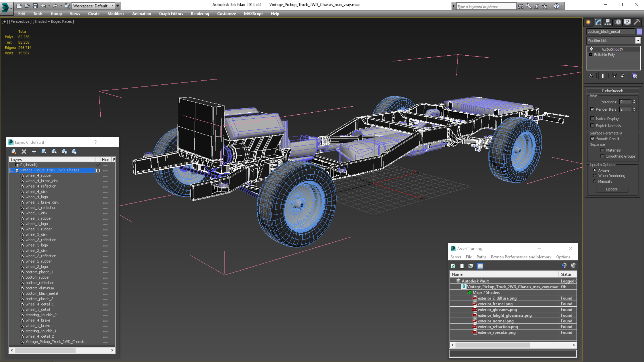This screenshot has width=644, height=362.
Task: Click the Perspective viewport label
Action: tap(20, 21)
